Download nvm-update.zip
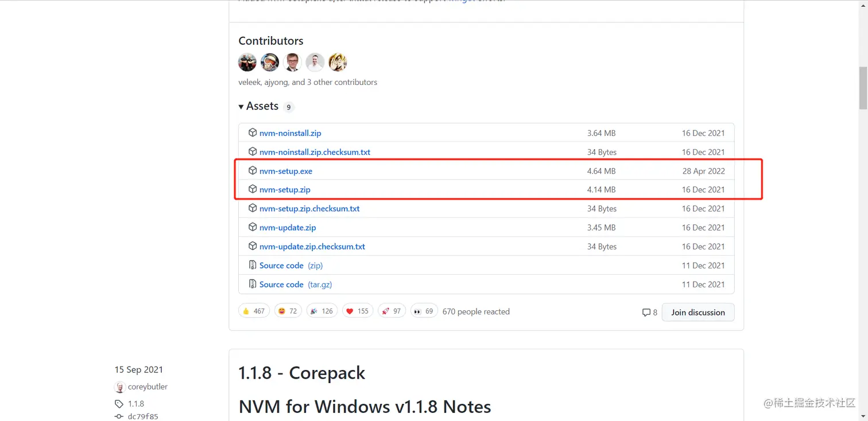 (288, 228)
